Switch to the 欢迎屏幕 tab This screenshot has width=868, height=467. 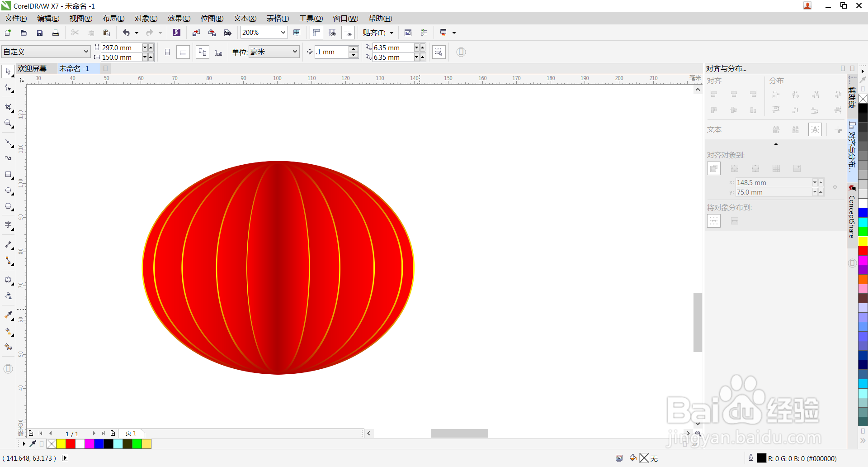(x=32, y=68)
